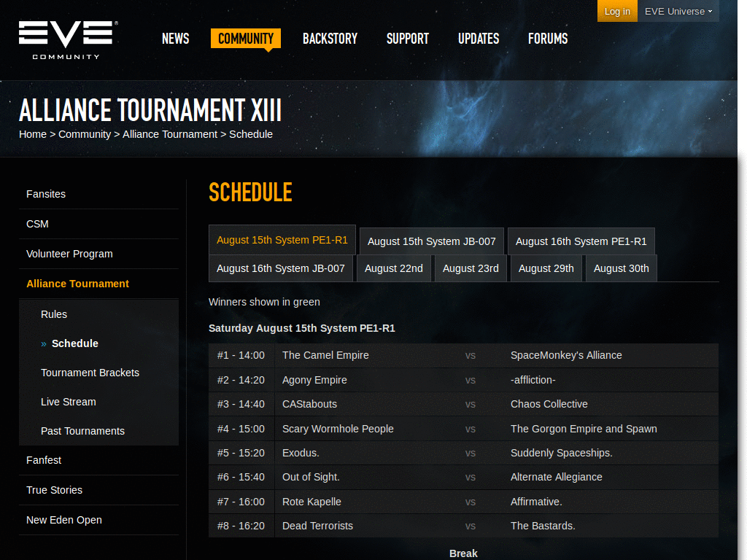Click Home in the breadcrumb trail
The image size is (747, 560).
(x=33, y=134)
